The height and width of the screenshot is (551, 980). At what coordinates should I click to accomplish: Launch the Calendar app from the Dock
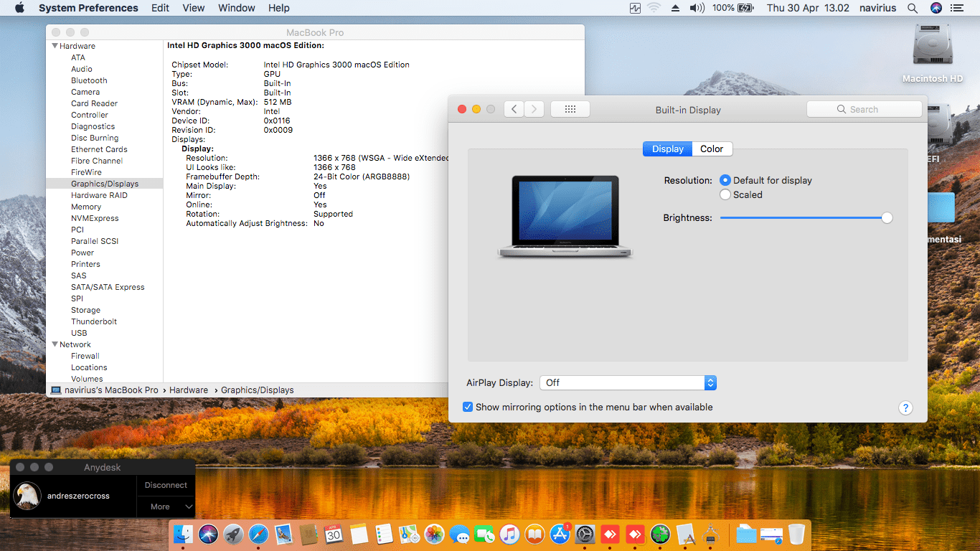(x=334, y=534)
